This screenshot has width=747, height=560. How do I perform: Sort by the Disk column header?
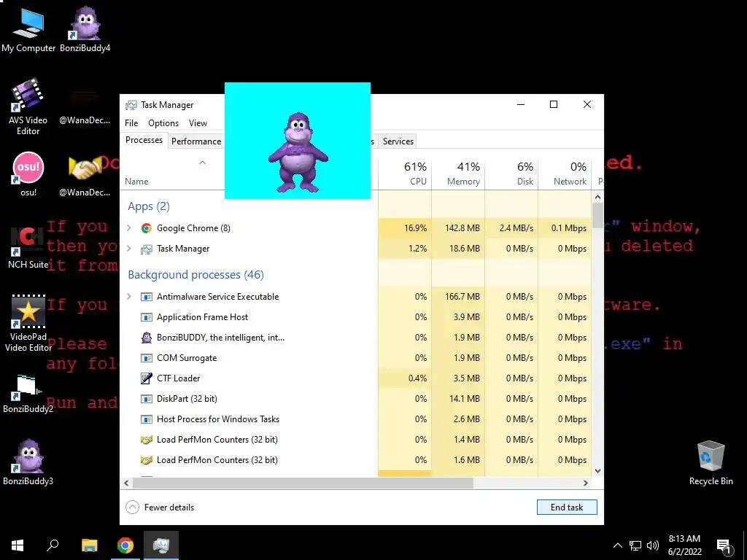click(511, 174)
